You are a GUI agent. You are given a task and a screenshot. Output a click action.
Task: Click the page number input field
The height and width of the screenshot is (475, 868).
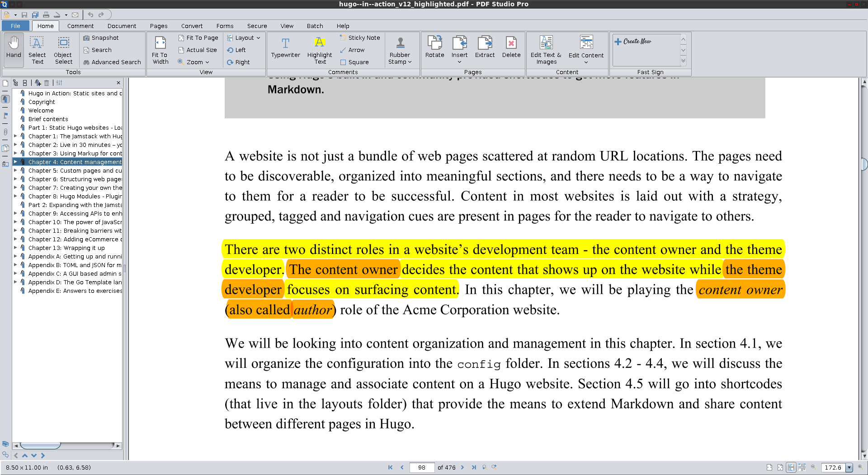(422, 467)
